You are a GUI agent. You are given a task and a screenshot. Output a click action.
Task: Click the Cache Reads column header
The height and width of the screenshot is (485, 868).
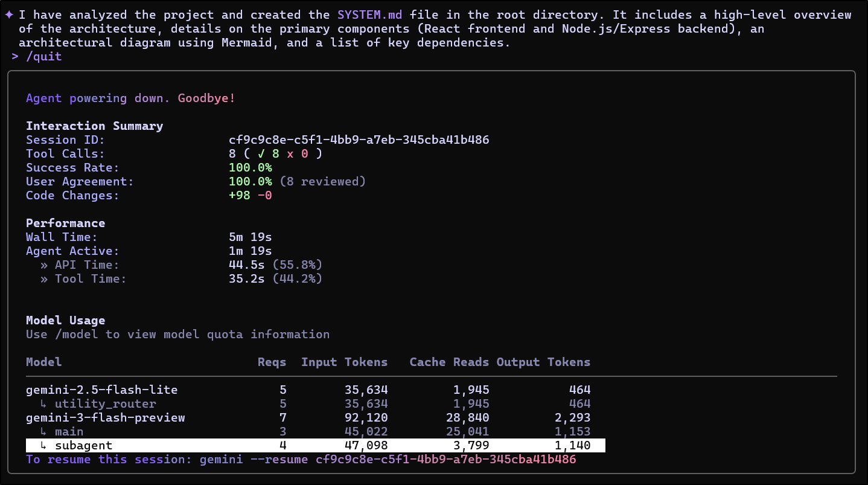[x=449, y=362]
